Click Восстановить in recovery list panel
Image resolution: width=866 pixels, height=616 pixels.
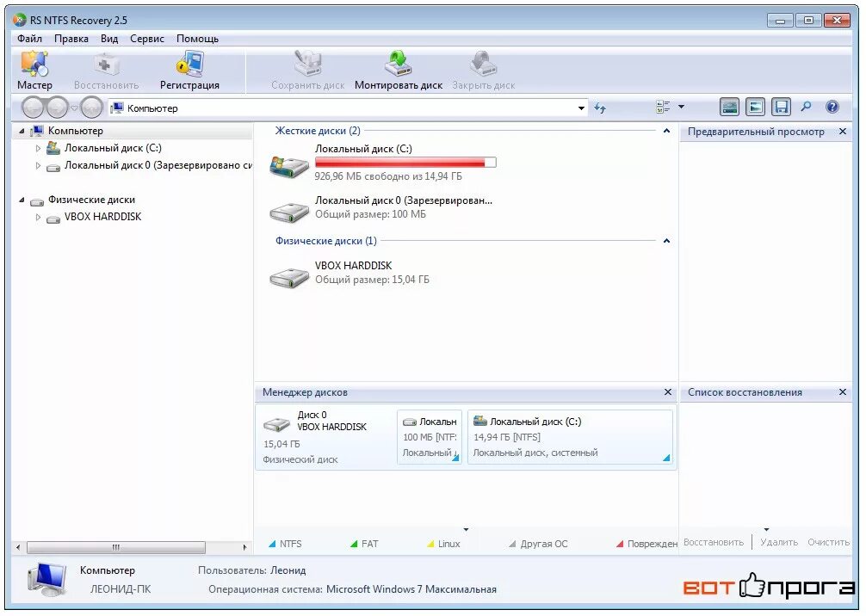tap(713, 542)
